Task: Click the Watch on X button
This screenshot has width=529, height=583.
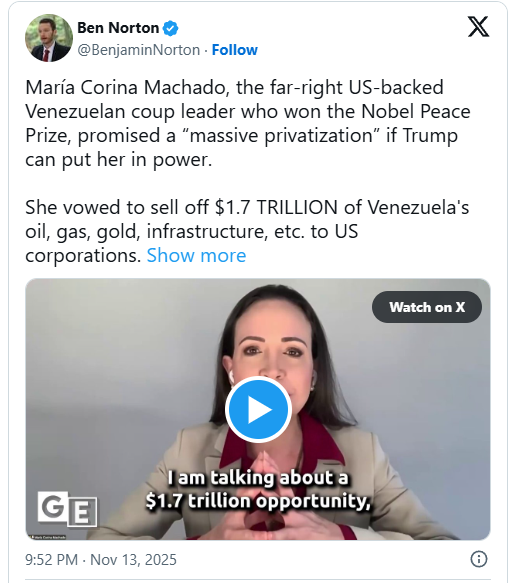Action: (427, 307)
